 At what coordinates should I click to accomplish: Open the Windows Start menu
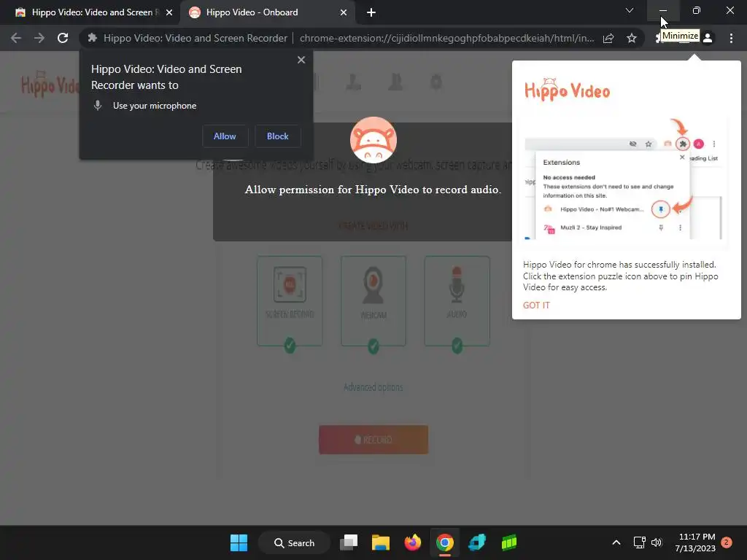(x=239, y=542)
